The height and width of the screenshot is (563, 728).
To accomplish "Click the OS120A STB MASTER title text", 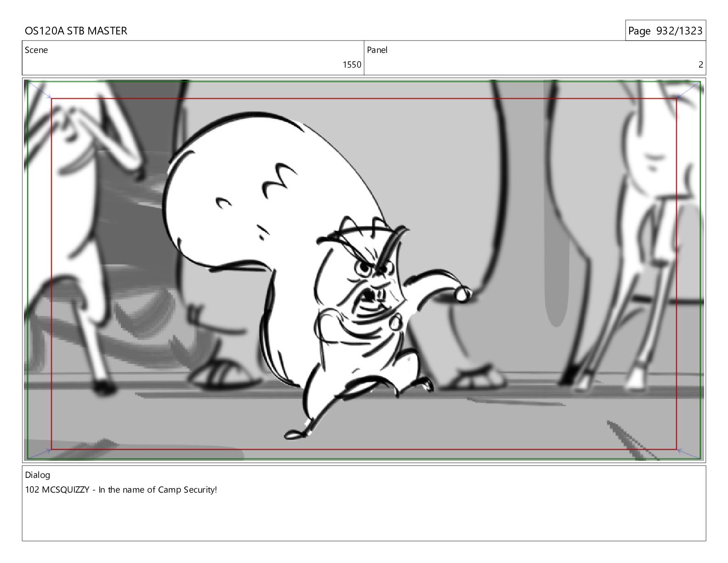I will click(x=76, y=31).
